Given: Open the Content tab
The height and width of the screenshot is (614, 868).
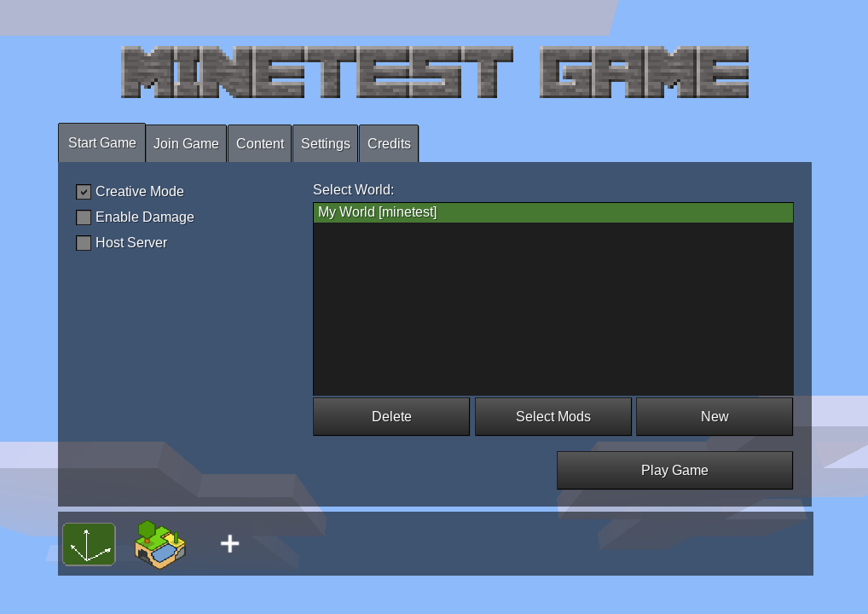Looking at the screenshot, I should [x=259, y=143].
